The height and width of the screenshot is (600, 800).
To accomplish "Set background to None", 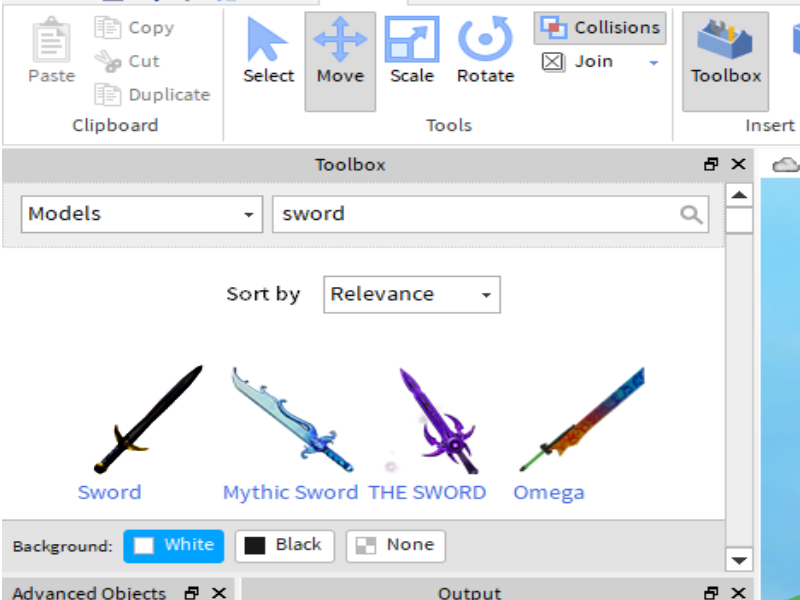I will (396, 546).
